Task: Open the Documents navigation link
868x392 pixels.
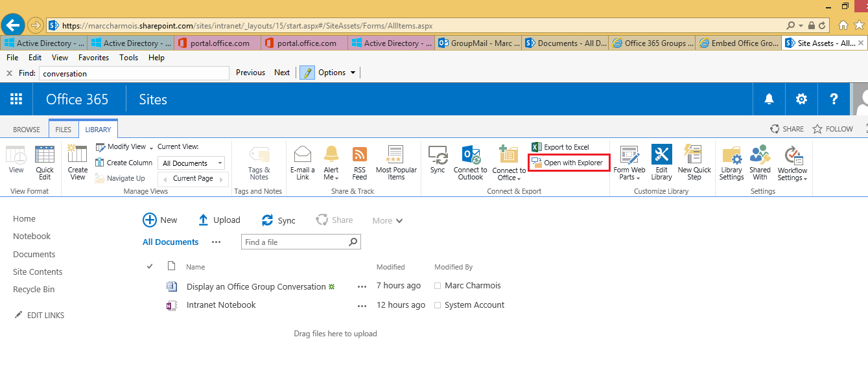Action: [x=34, y=254]
